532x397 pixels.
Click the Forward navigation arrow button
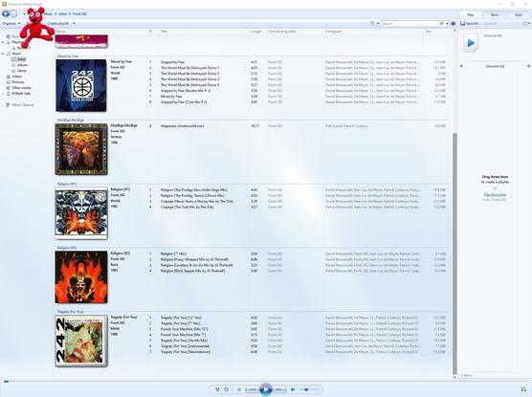pyautogui.click(x=13, y=14)
